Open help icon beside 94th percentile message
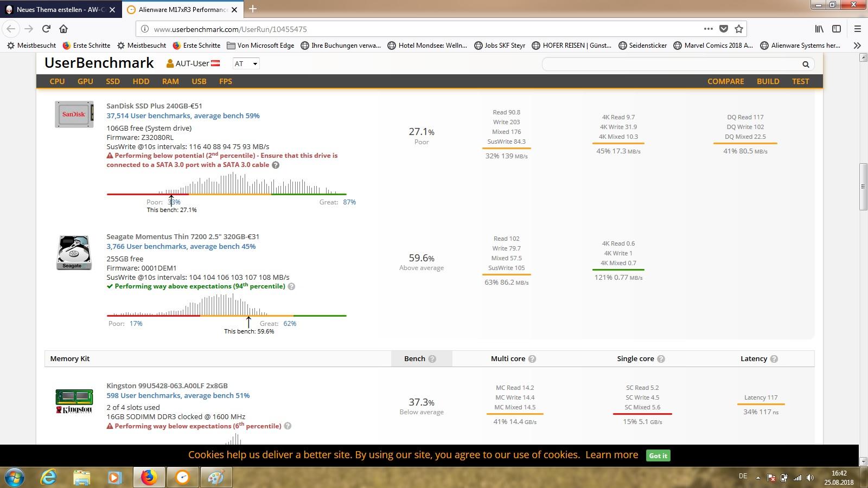The image size is (868, 488). coord(291,286)
